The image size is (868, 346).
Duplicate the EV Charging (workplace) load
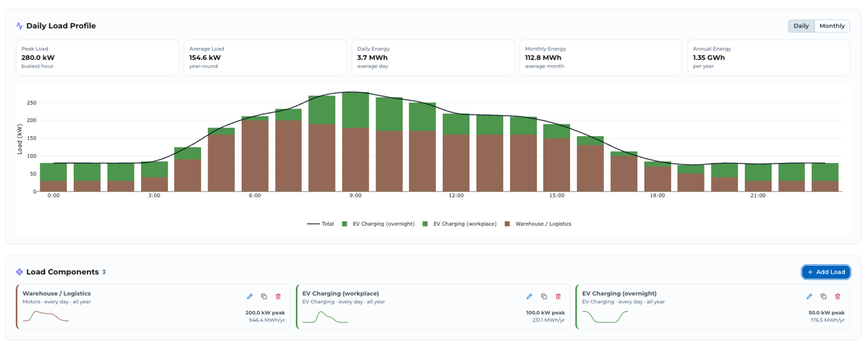tap(544, 296)
